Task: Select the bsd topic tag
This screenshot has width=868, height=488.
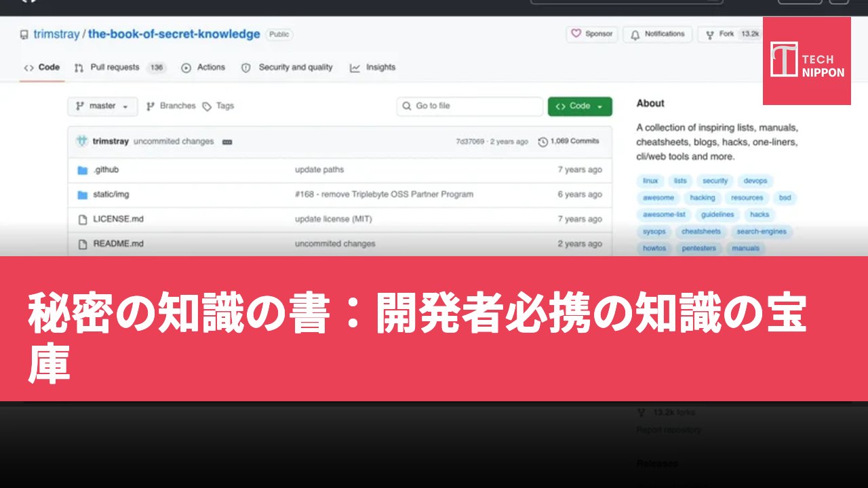Action: pos(785,198)
